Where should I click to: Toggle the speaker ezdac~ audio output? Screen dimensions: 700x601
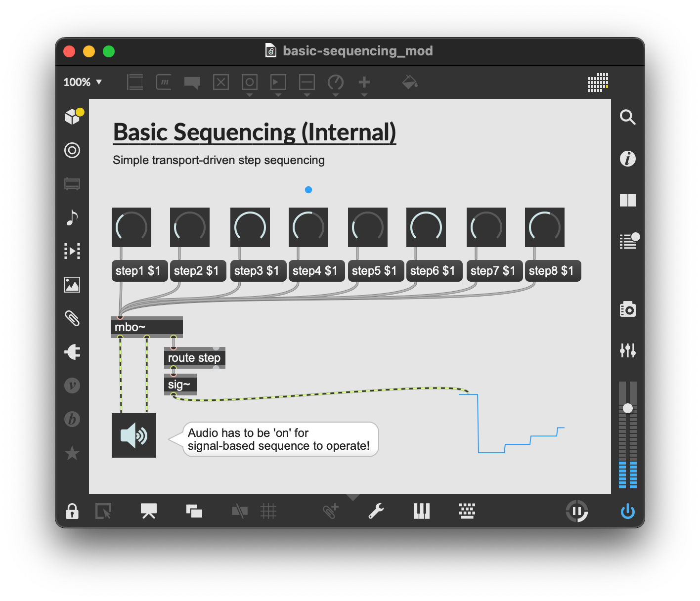click(x=133, y=435)
